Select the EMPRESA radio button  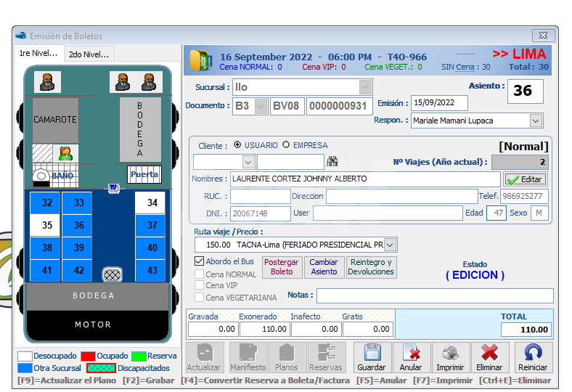pyautogui.click(x=286, y=145)
